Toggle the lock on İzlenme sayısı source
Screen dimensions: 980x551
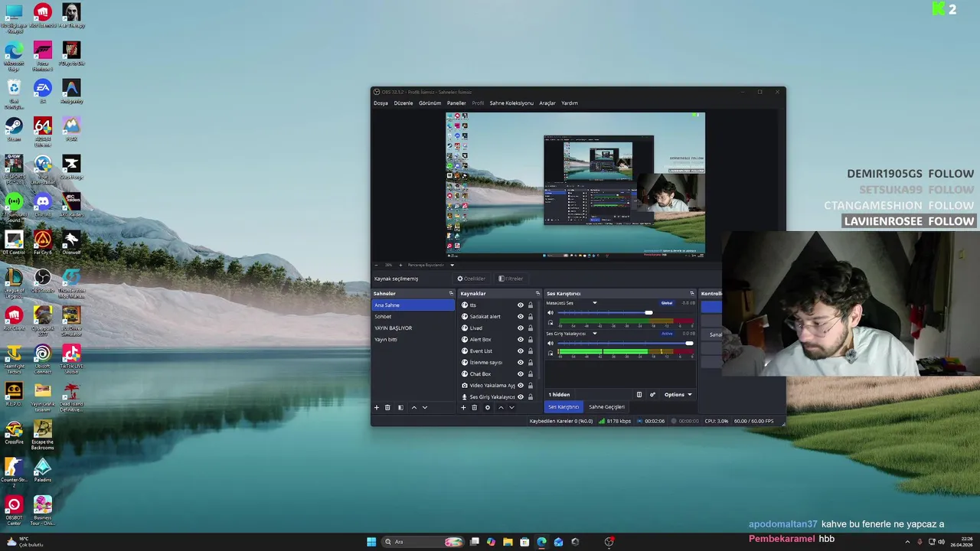click(531, 363)
